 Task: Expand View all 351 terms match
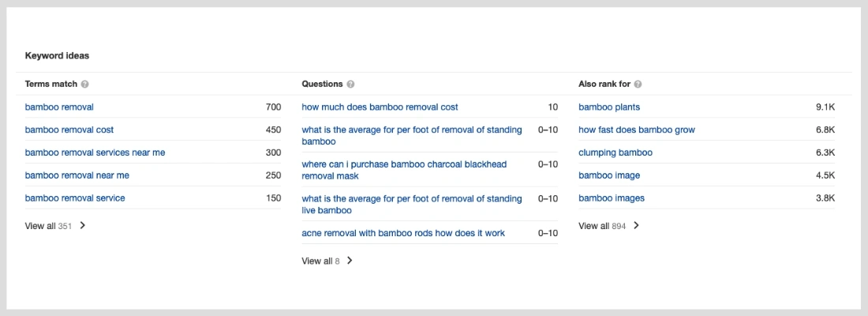click(x=55, y=226)
